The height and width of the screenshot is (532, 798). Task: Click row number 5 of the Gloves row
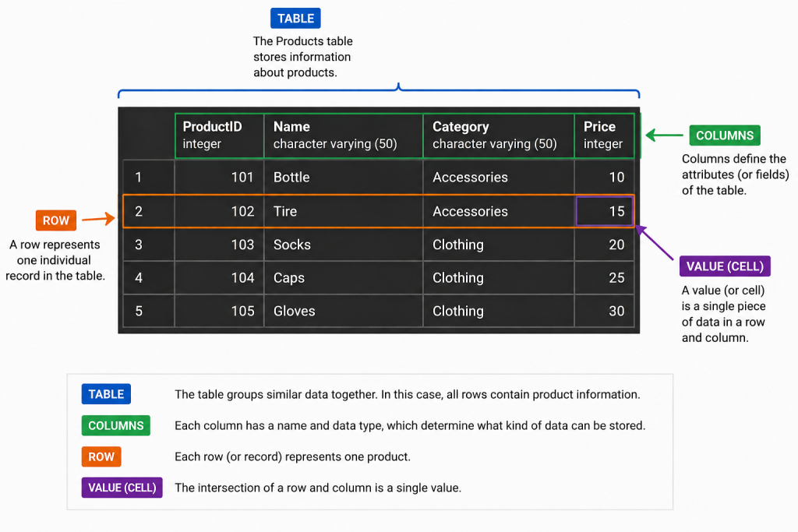[149, 311]
